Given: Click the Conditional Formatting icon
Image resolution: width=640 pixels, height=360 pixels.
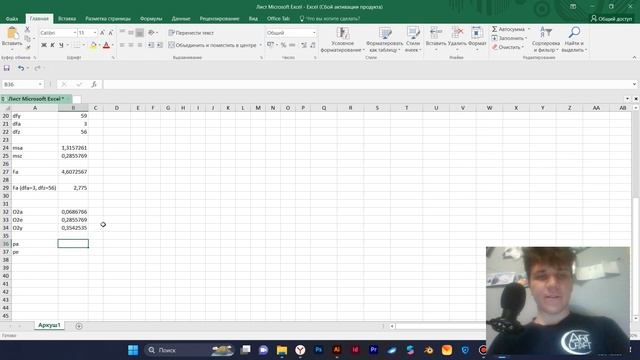Looking at the screenshot, I should pyautogui.click(x=342, y=33).
